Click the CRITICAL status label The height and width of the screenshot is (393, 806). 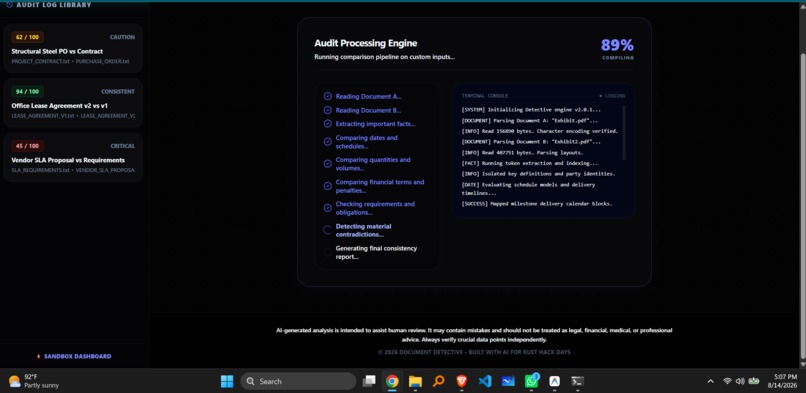[x=122, y=146]
